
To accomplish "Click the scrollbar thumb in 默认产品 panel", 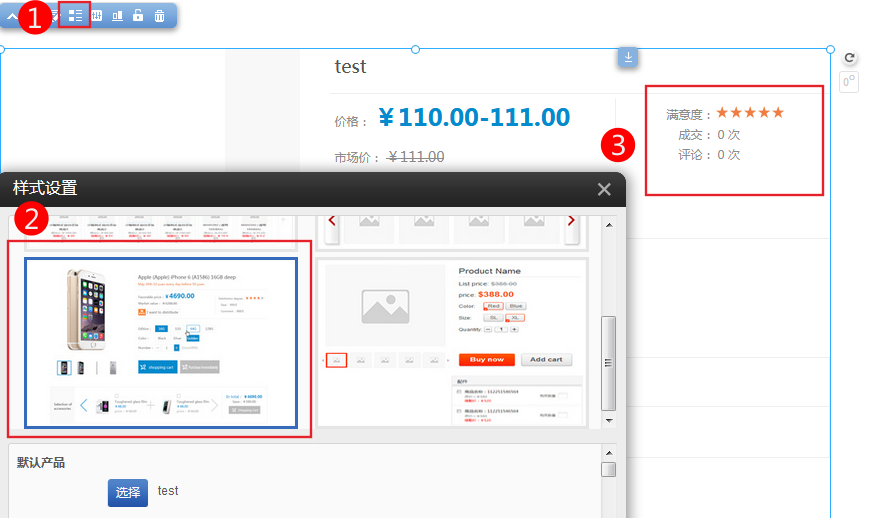I will pos(608,470).
